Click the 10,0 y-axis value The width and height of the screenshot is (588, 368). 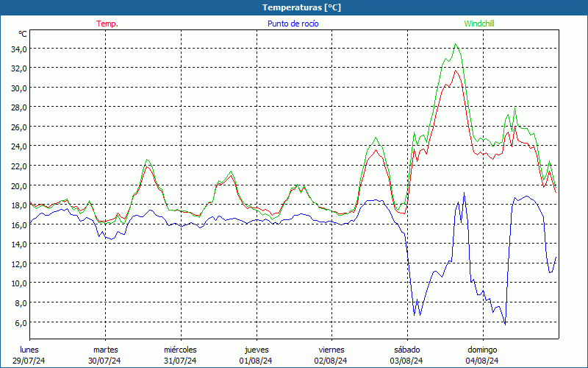[18, 283]
